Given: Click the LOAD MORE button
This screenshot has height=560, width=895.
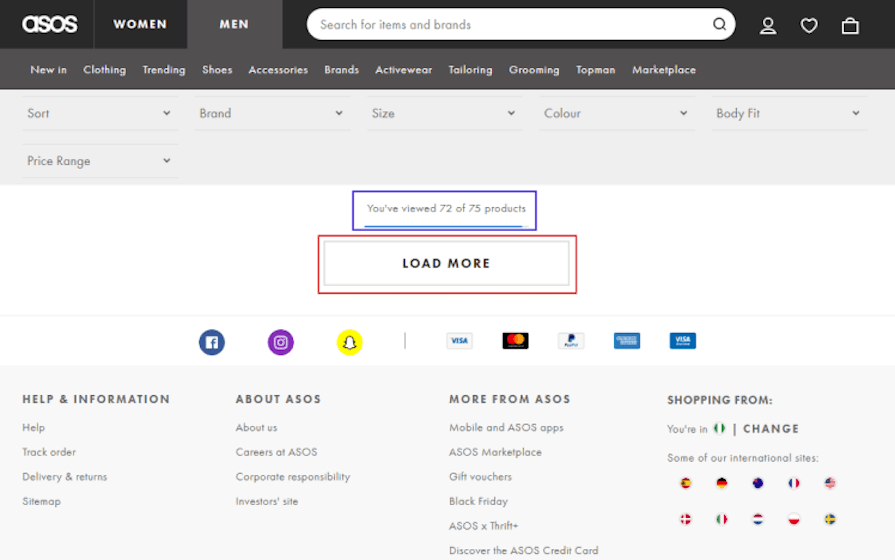Looking at the screenshot, I should (446, 263).
